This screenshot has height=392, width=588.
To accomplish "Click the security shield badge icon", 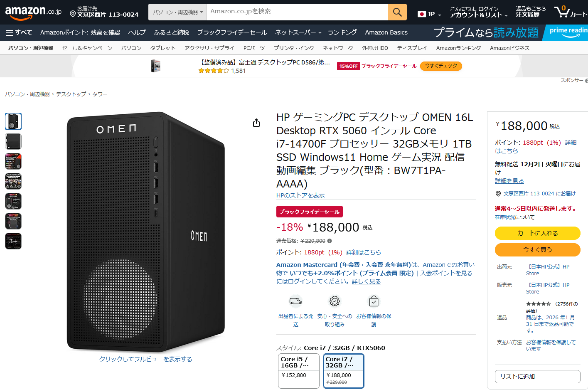I will 335,301.
